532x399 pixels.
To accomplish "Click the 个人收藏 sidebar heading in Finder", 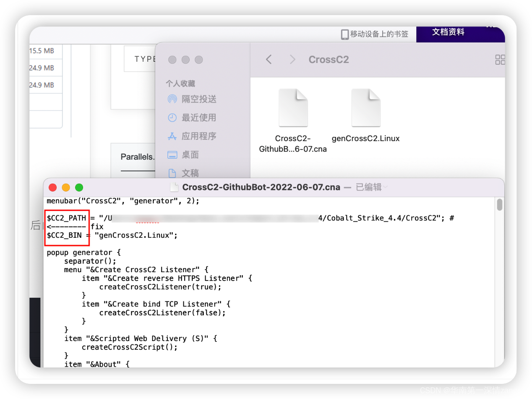I will click(180, 84).
